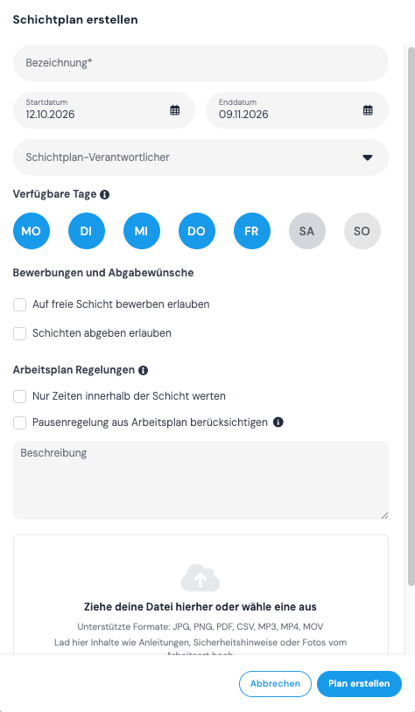Click the cloud upload icon
The height and width of the screenshot is (712, 415).
[200, 578]
